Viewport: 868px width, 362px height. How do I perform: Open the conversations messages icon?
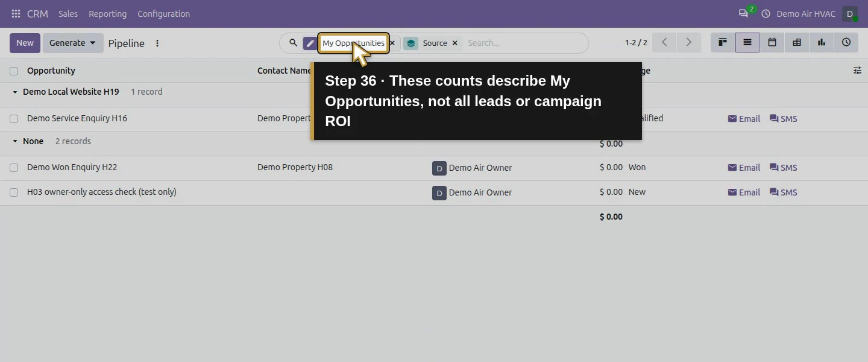[x=743, y=13]
